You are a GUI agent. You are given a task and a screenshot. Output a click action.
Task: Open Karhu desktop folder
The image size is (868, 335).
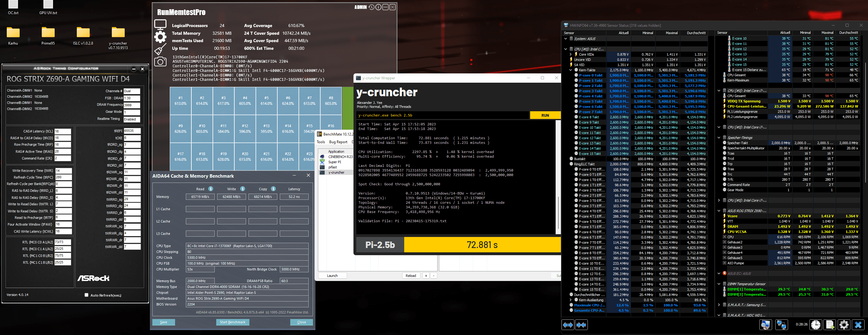(13, 36)
